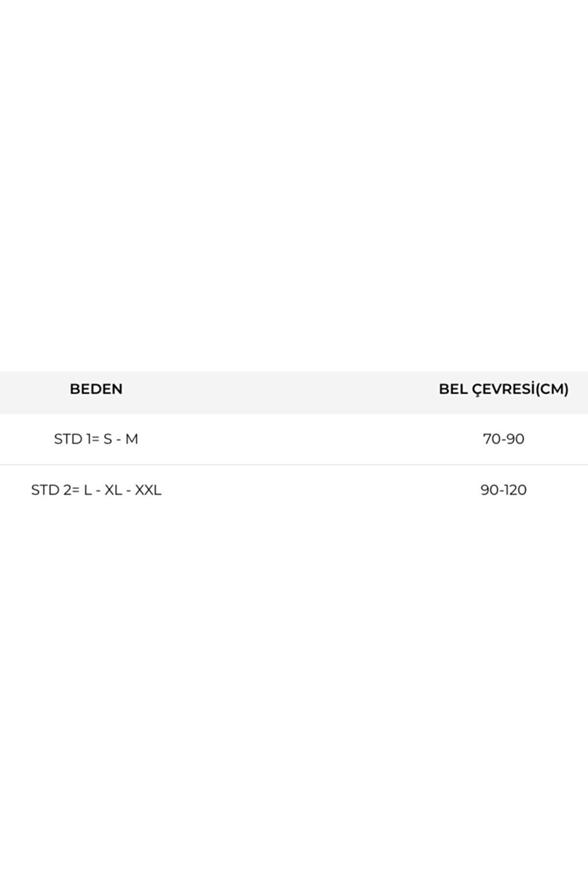
Task: Click the XXL size label
Action: click(x=148, y=490)
